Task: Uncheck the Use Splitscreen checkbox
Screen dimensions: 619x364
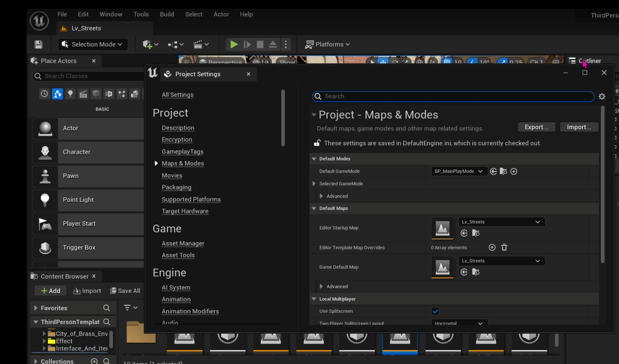Action: [x=435, y=311]
